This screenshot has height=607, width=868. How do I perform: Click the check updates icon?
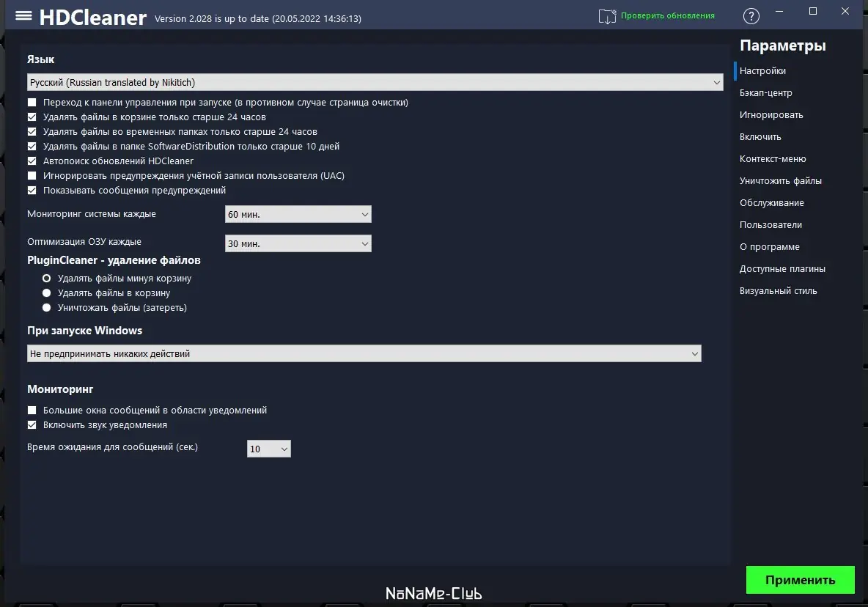pyautogui.click(x=607, y=16)
